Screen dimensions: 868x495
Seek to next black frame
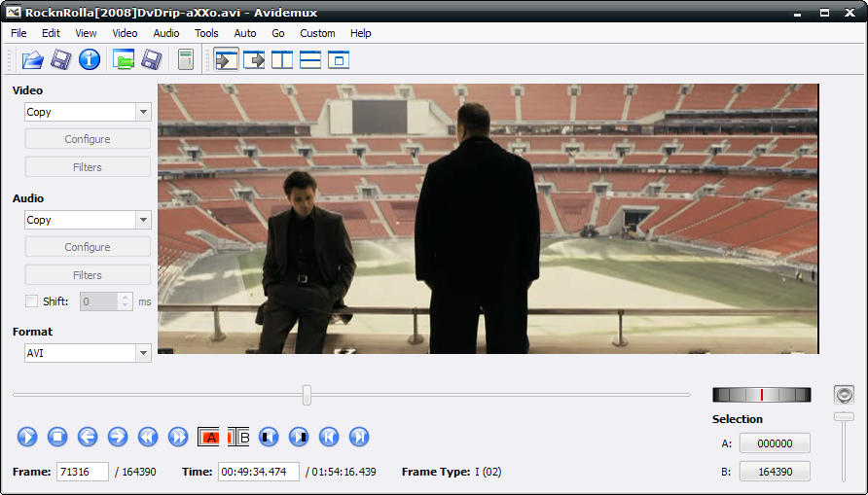pyautogui.click(x=299, y=437)
